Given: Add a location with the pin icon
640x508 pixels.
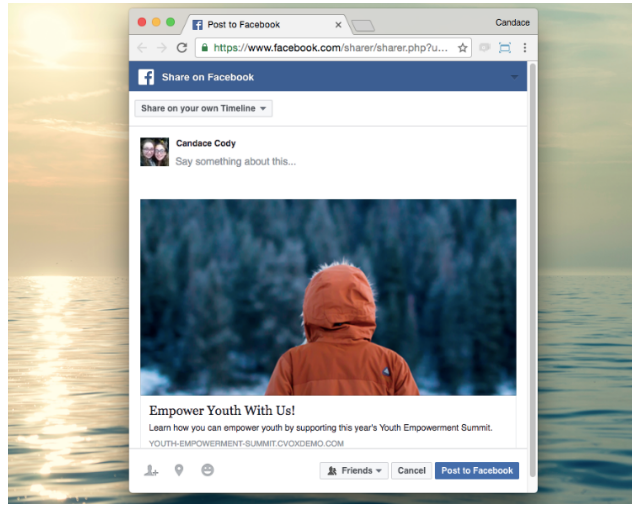Looking at the screenshot, I should pyautogui.click(x=179, y=470).
